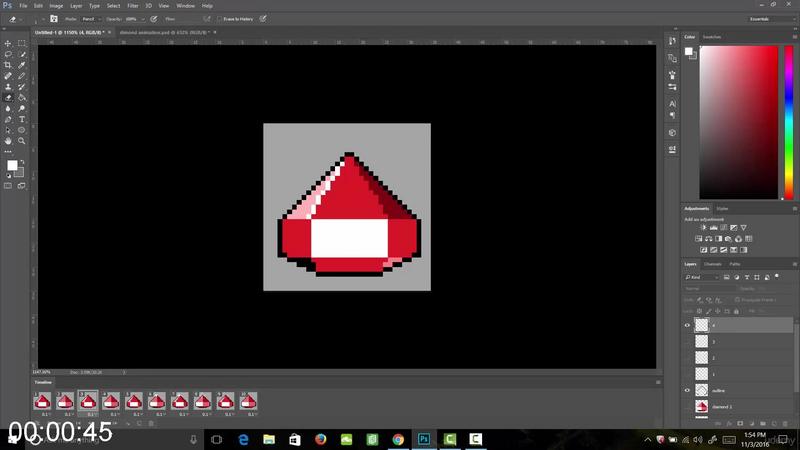Open the Image menu

56,6
